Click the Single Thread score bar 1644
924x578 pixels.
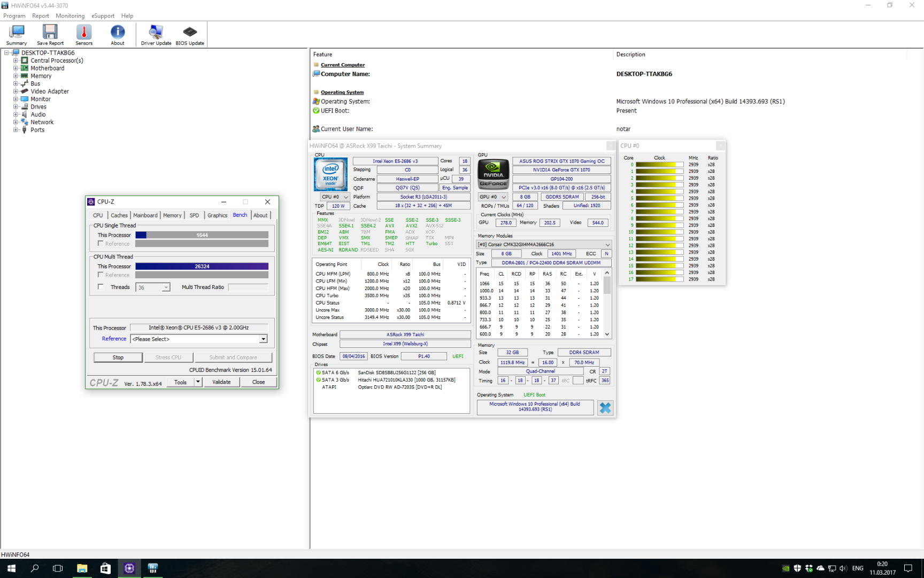click(x=202, y=235)
